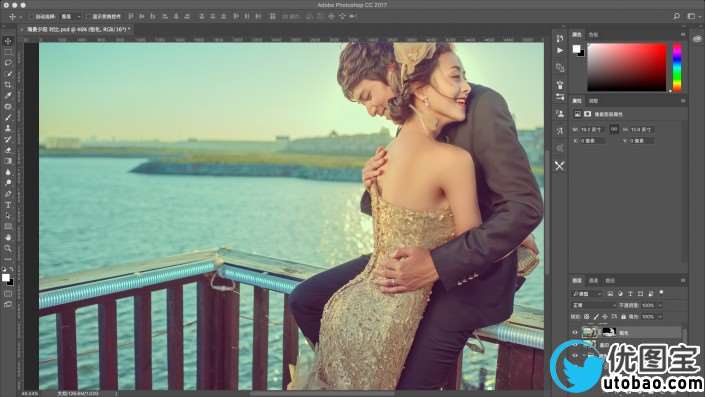Open the workspace switcher icon

692,16
